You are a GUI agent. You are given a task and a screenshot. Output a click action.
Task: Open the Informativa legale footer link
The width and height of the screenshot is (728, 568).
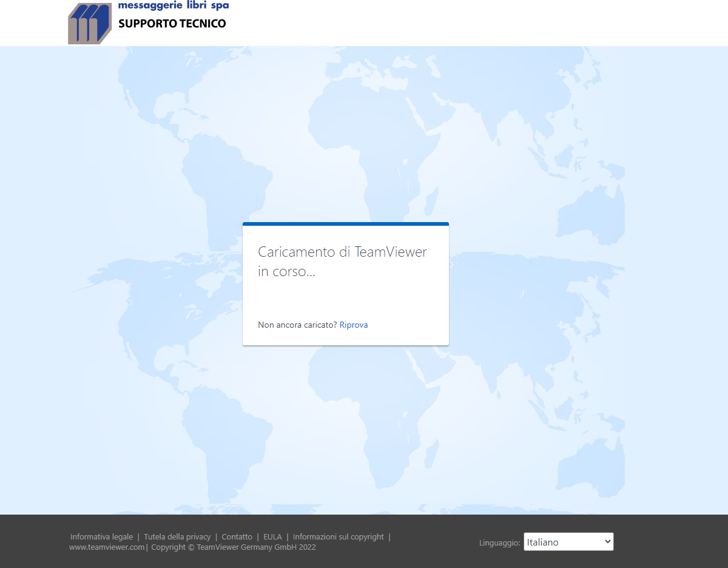click(x=101, y=537)
